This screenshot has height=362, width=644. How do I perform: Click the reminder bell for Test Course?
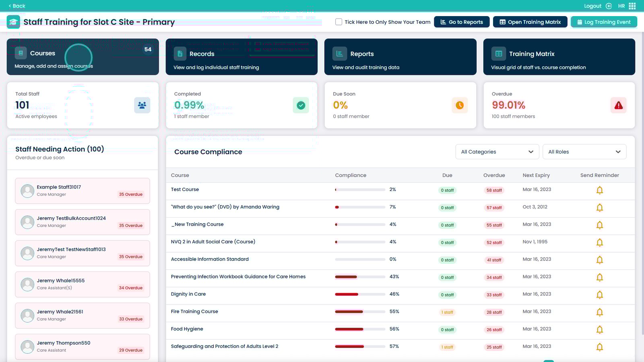pos(599,190)
